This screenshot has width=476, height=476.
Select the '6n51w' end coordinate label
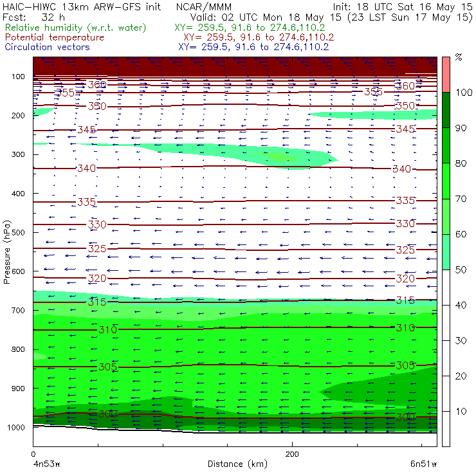click(423, 464)
